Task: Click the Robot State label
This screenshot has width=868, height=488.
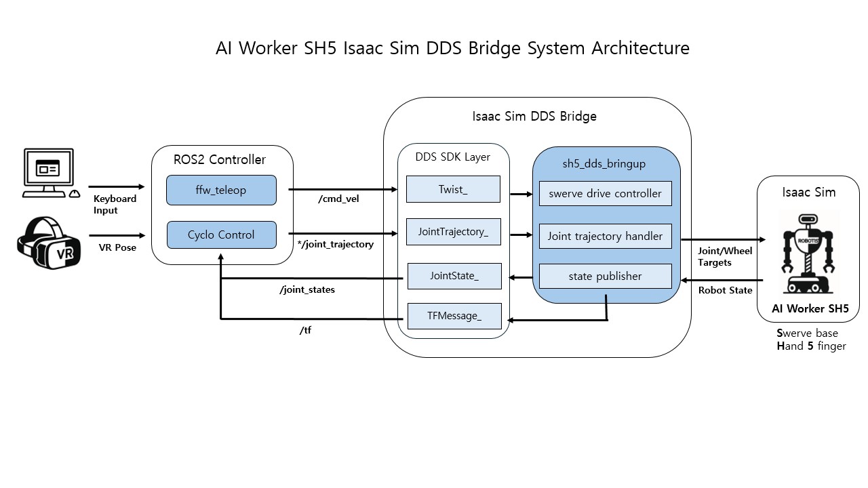Action: [726, 290]
